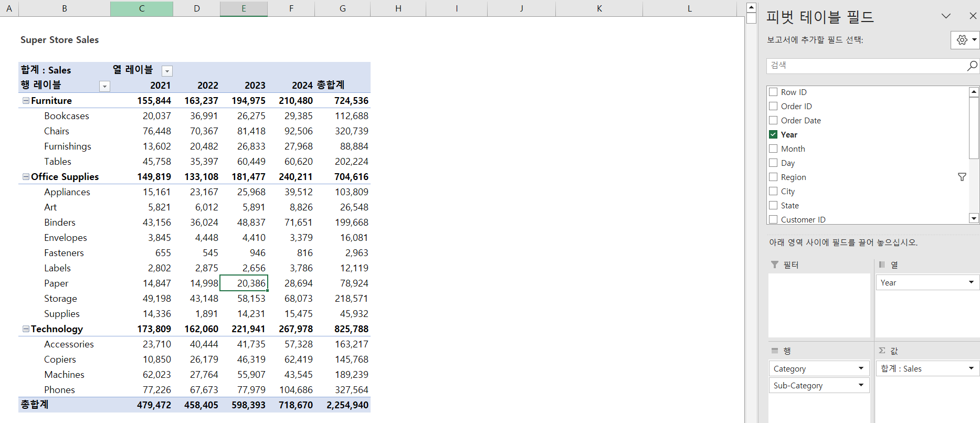Screen dimensions: 980x423
Task: Click the Binders row label
Action: tap(60, 223)
